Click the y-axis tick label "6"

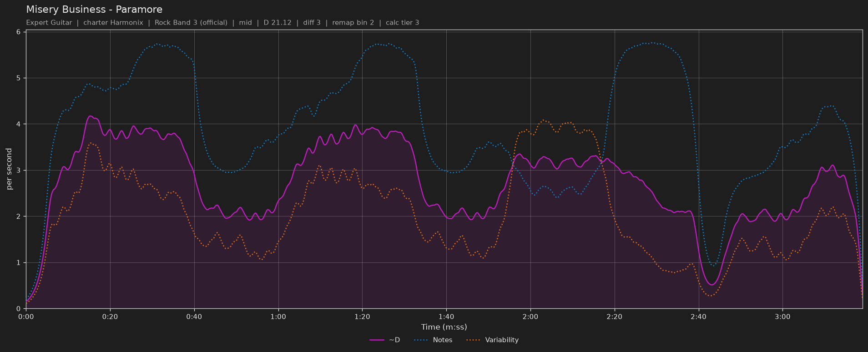(19, 32)
